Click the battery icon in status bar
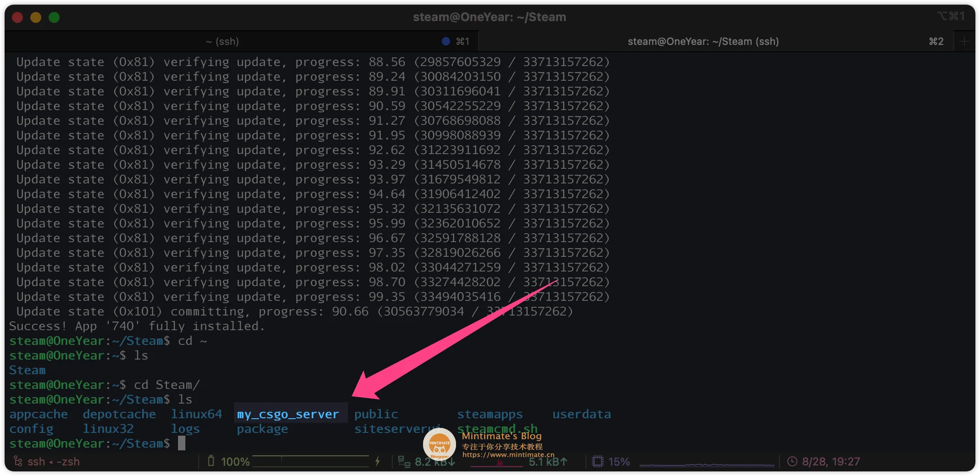 pyautogui.click(x=211, y=461)
